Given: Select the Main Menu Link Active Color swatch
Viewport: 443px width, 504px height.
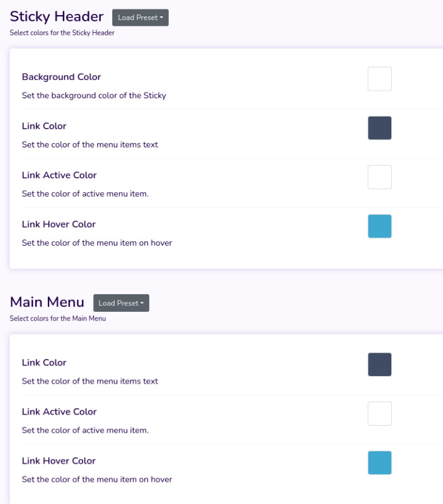Looking at the screenshot, I should (379, 414).
